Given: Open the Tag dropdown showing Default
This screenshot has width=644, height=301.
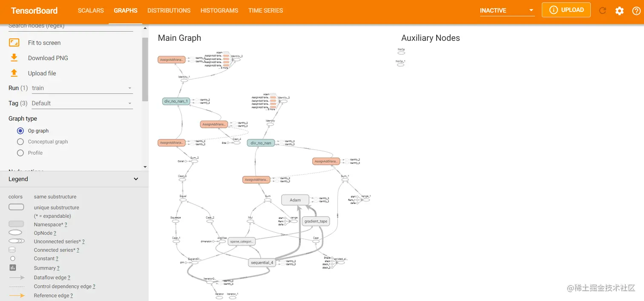Looking at the screenshot, I should pos(82,103).
